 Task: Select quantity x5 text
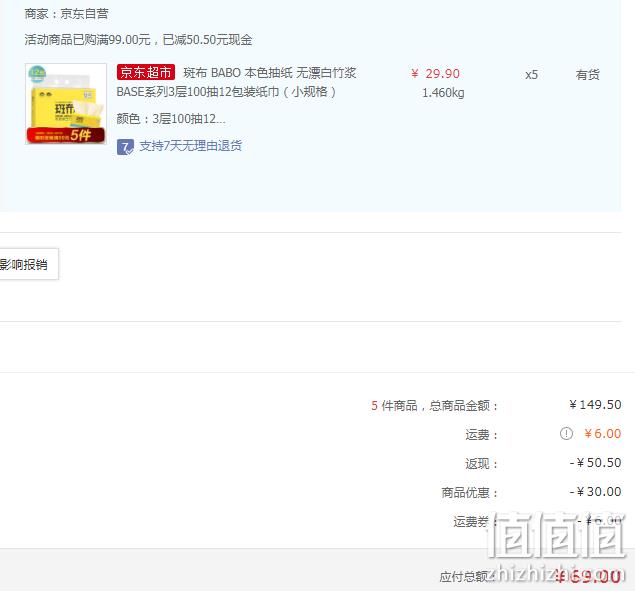pos(531,75)
